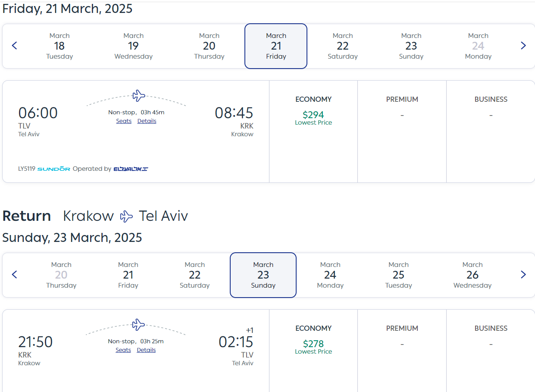Click airplane icon on return flight path

point(138,324)
